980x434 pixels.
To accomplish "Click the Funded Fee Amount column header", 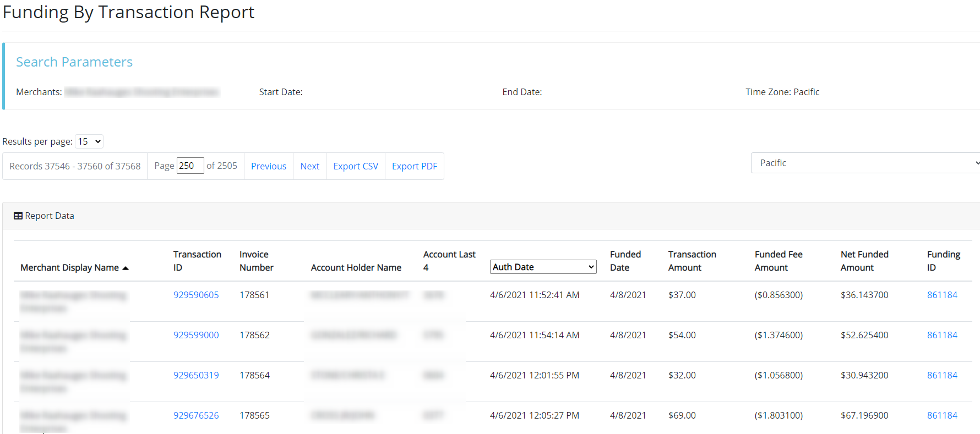I will point(778,261).
